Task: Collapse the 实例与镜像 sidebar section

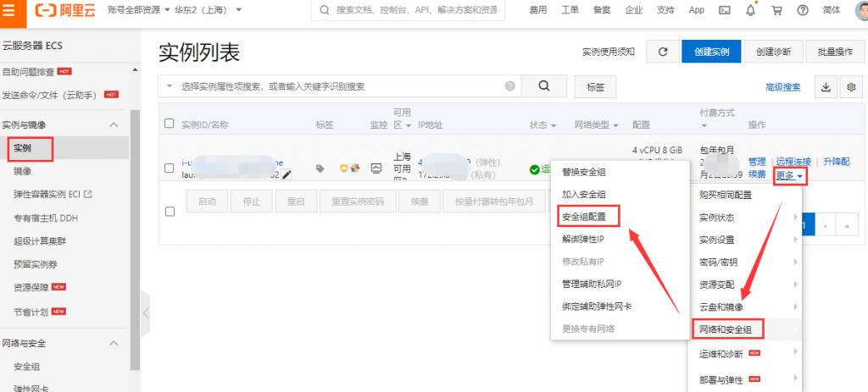Action: 114,124
